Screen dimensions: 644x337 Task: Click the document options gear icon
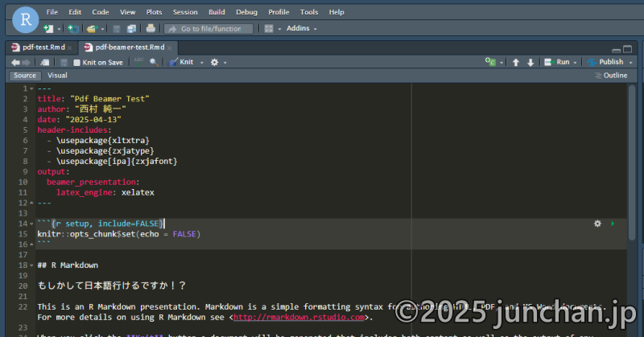pos(214,63)
